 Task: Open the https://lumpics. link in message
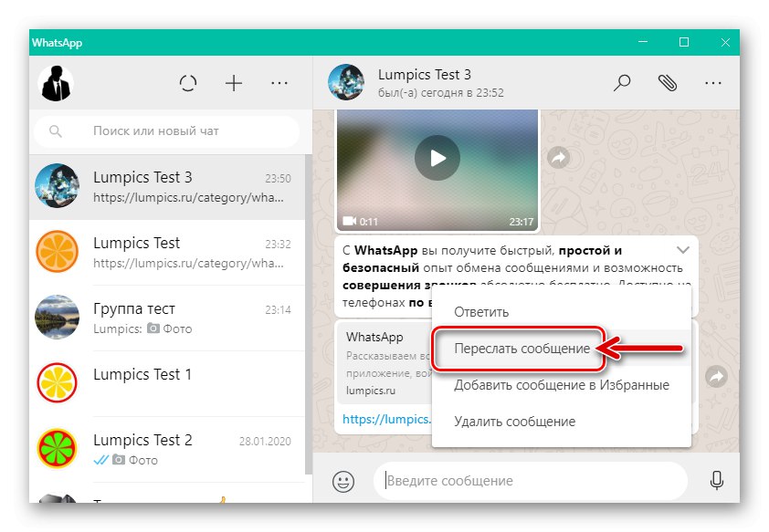(x=386, y=420)
